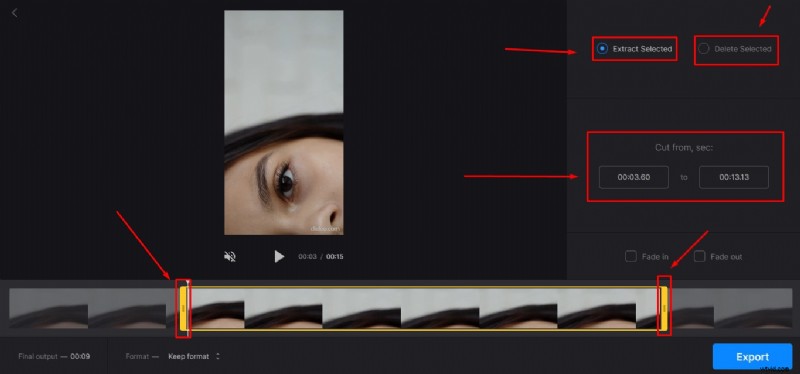Click the last timeline thumbnail after selection
The width and height of the screenshot is (800, 374).
(753, 308)
